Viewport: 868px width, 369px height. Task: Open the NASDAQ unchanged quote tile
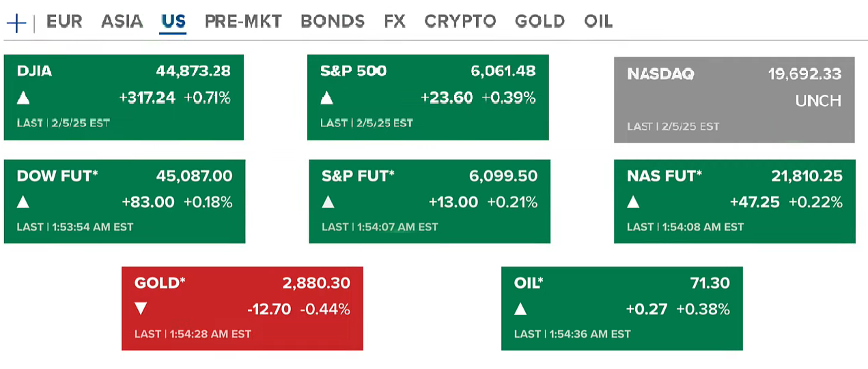(734, 100)
